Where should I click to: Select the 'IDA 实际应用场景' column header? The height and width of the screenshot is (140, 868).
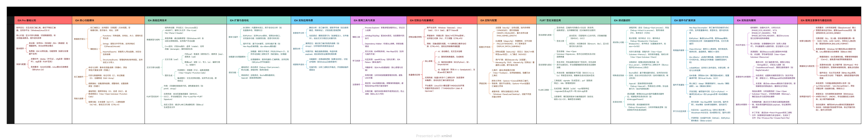(x=320, y=20)
